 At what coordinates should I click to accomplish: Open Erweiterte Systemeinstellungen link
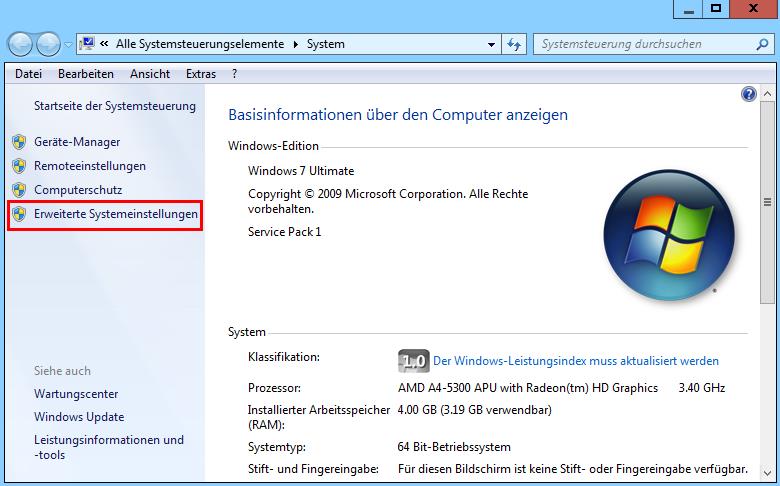116,214
